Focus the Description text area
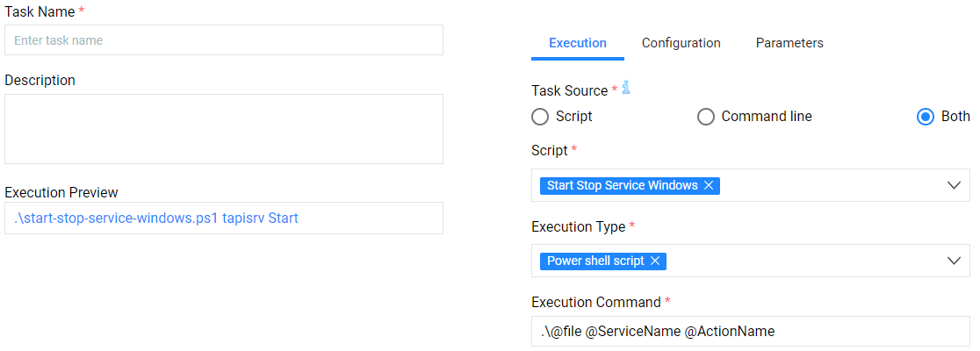 click(x=224, y=129)
